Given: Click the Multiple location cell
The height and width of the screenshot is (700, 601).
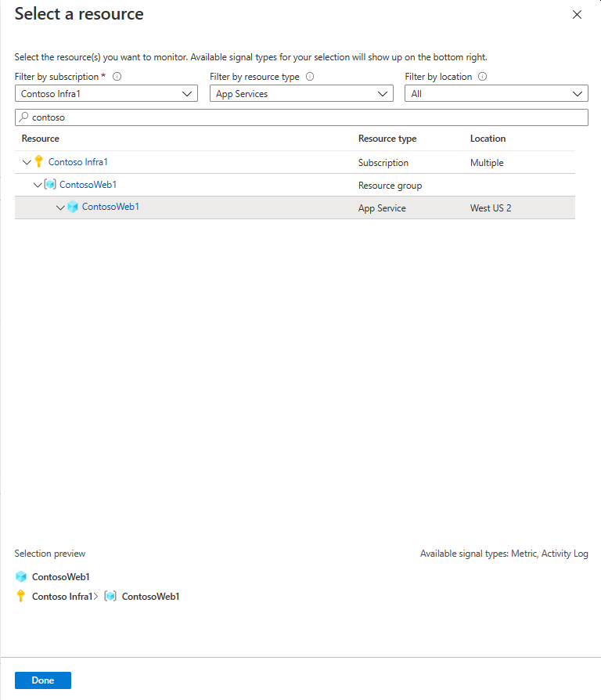Looking at the screenshot, I should 487,163.
